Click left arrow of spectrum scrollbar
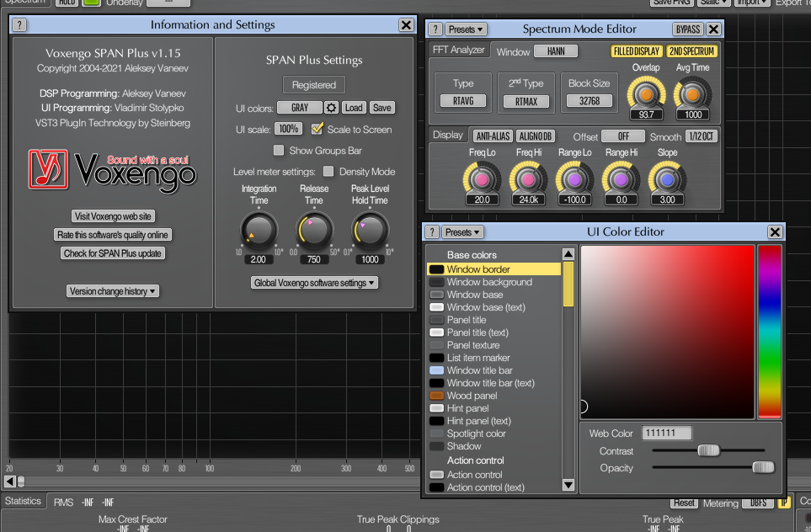This screenshot has height=532, width=811. pyautogui.click(x=10, y=481)
